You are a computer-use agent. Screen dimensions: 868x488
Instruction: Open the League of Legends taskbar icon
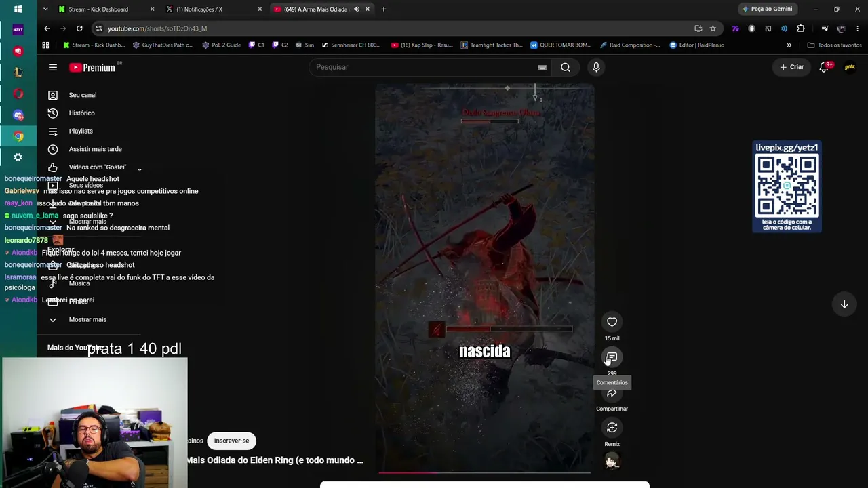[x=18, y=72]
